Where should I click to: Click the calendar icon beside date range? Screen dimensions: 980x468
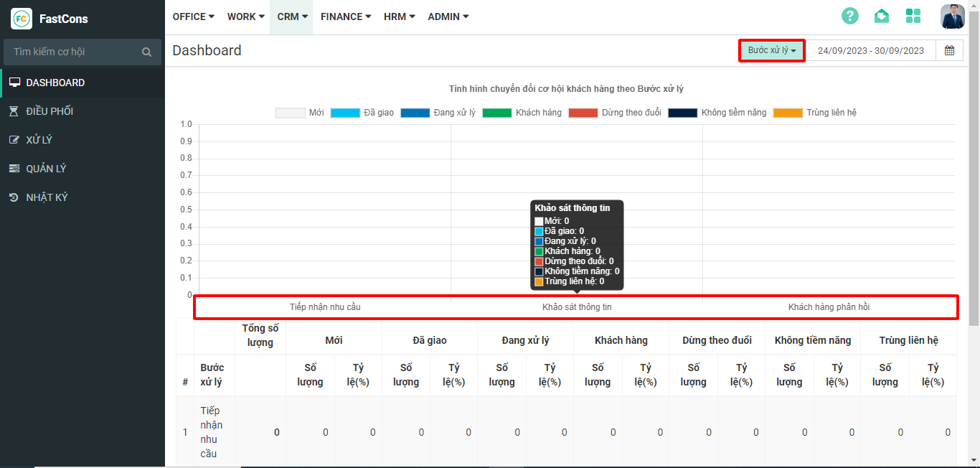click(x=949, y=51)
